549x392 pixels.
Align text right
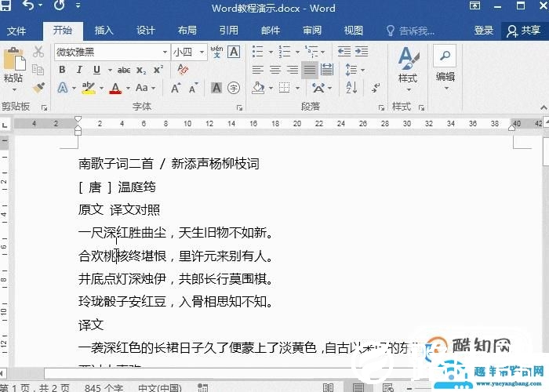coord(293,70)
